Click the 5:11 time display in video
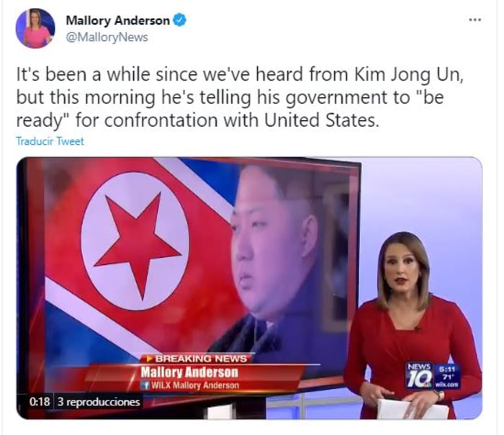Viewport: 504px width, 435px height. [448, 369]
